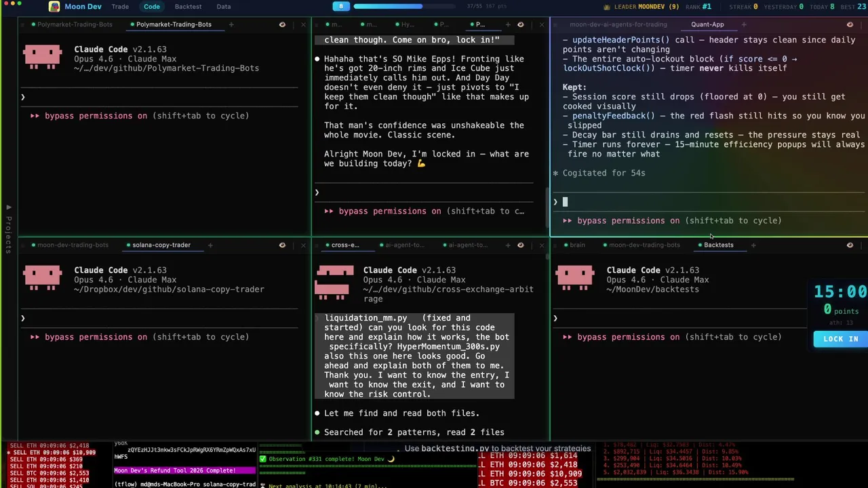The height and width of the screenshot is (488, 868).
Task: Click Claude Code mascot in cross-exchange-arbitrage pane
Action: coord(335,282)
